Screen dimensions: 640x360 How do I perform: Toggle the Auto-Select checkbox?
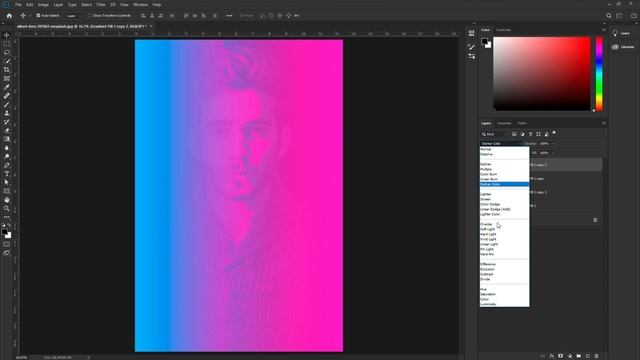pos(38,16)
